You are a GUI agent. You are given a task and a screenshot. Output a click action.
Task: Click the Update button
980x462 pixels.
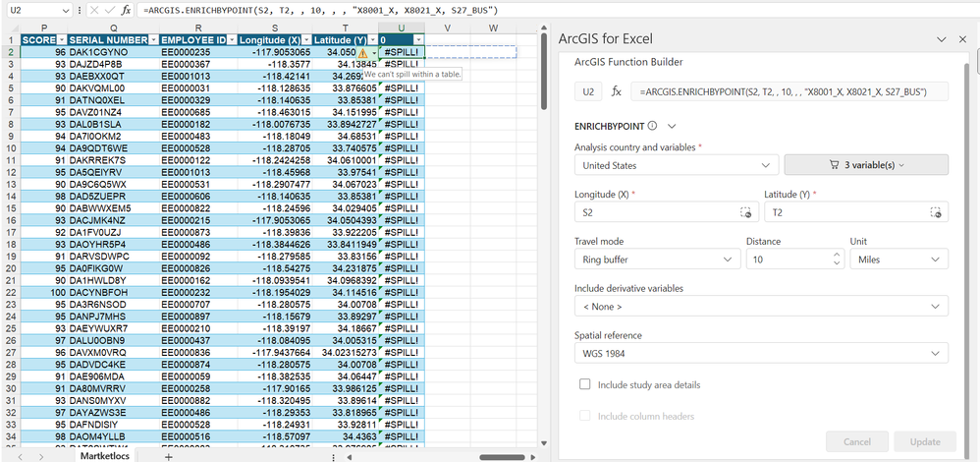tap(925, 441)
